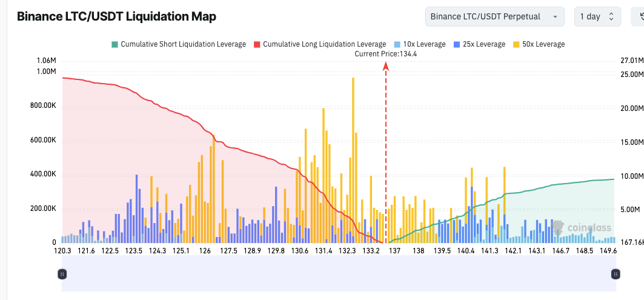Click the refresh icon button
Image resolution: width=644 pixels, height=300 pixels.
(639, 17)
